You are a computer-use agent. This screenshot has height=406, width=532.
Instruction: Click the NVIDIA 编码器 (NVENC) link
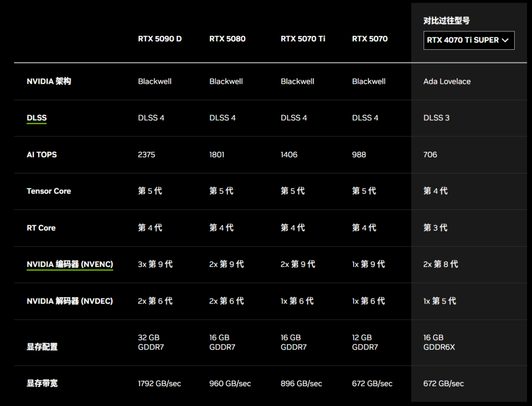click(70, 264)
